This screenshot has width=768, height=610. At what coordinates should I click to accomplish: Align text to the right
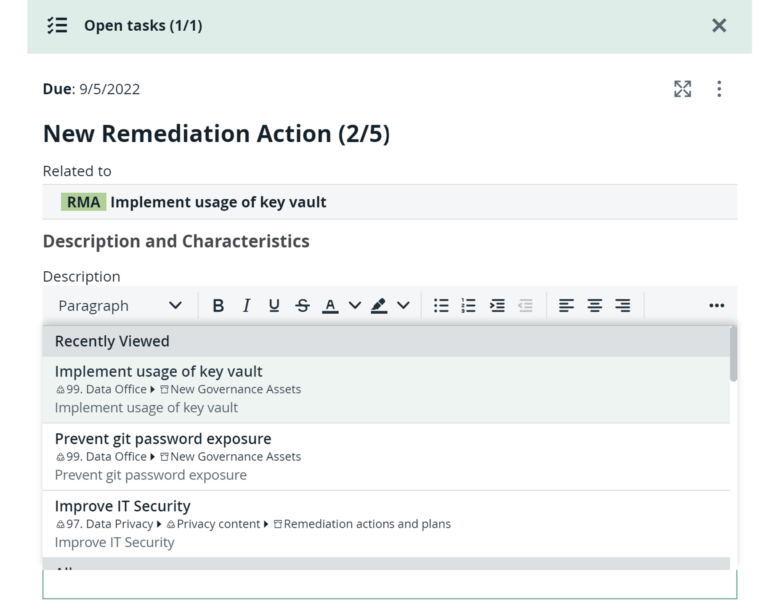click(x=622, y=306)
